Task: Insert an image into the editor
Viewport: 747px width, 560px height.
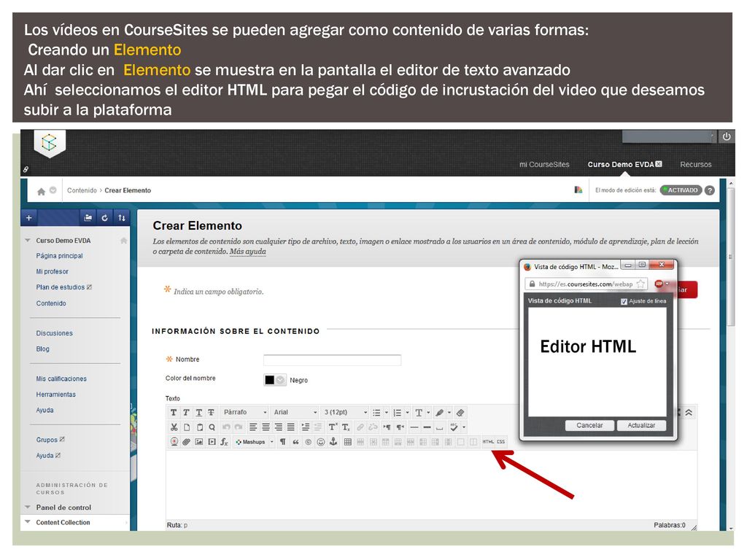Action: pos(199,442)
